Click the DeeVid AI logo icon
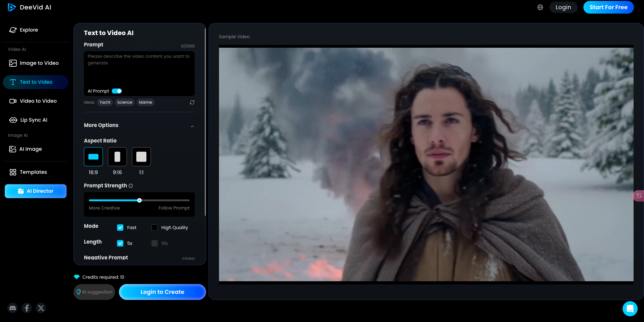This screenshot has height=322, width=644. [x=12, y=7]
